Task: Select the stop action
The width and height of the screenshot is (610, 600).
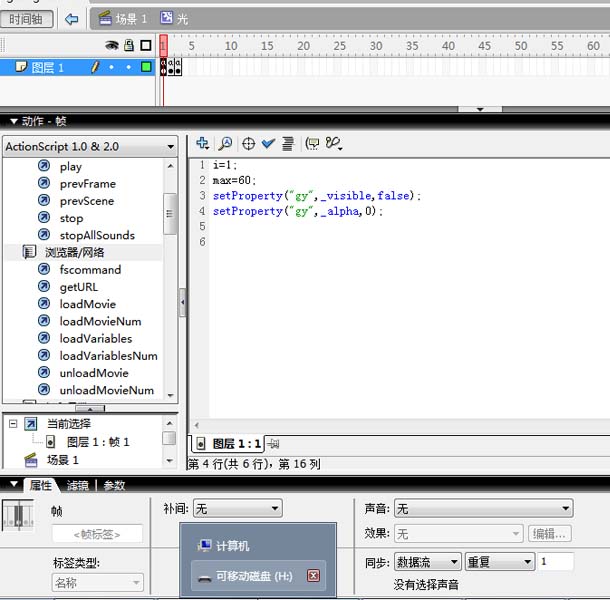Action: coord(71,218)
